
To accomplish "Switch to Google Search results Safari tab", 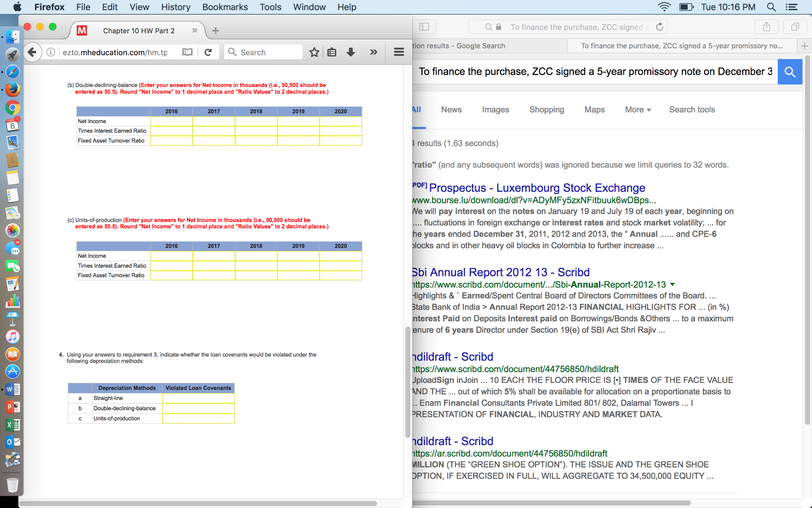I will tap(490, 46).
